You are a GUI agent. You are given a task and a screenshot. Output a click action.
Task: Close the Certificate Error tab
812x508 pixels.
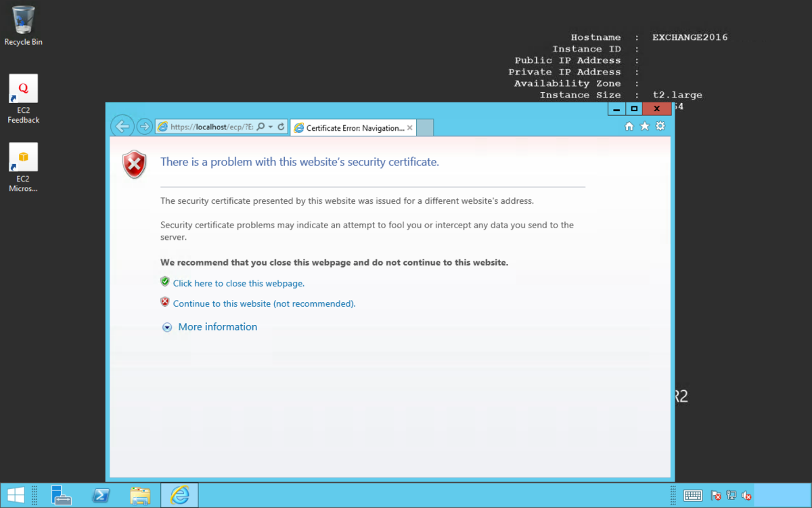[x=409, y=128]
